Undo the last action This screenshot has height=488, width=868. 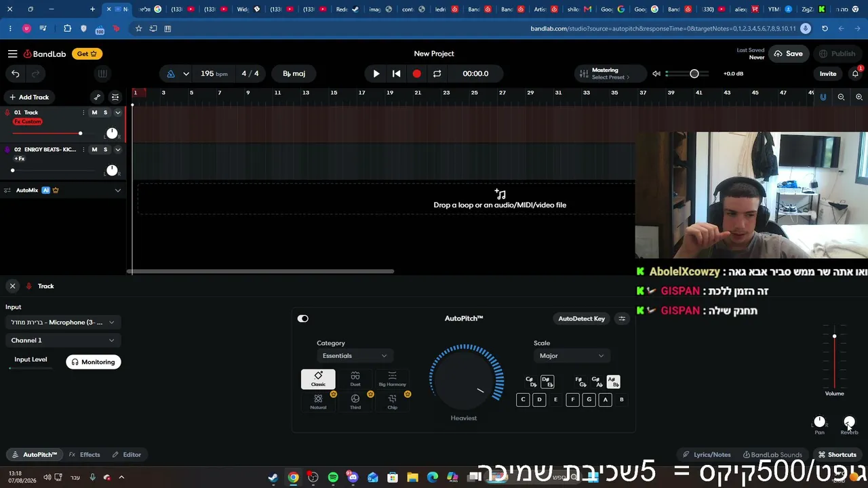(x=16, y=74)
